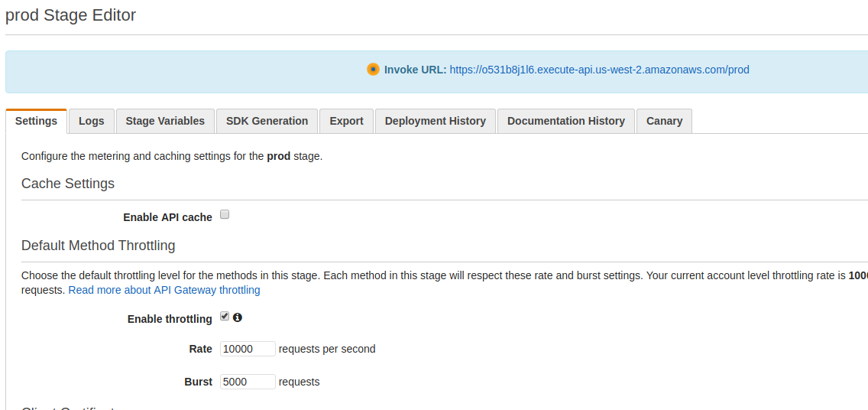Open the Export tab

pos(347,121)
